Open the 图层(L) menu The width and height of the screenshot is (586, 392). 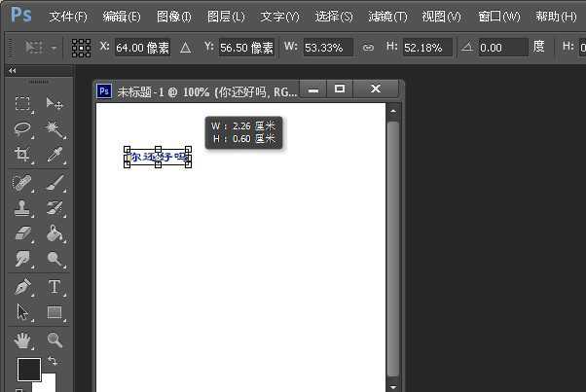[226, 17]
